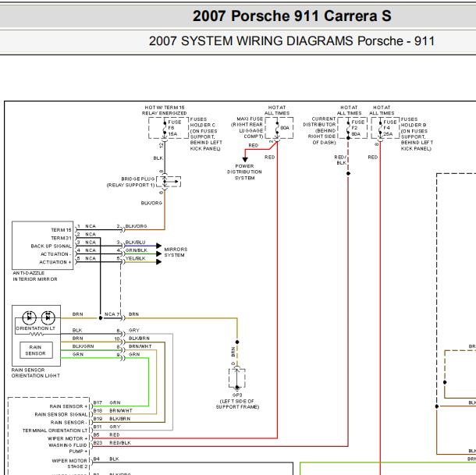The height and width of the screenshot is (475, 476).
Task: Click the Maxi Fuse 80A symbol
Action: pos(279,128)
